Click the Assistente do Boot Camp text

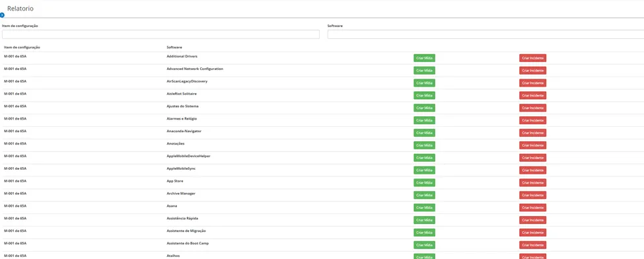(188, 243)
